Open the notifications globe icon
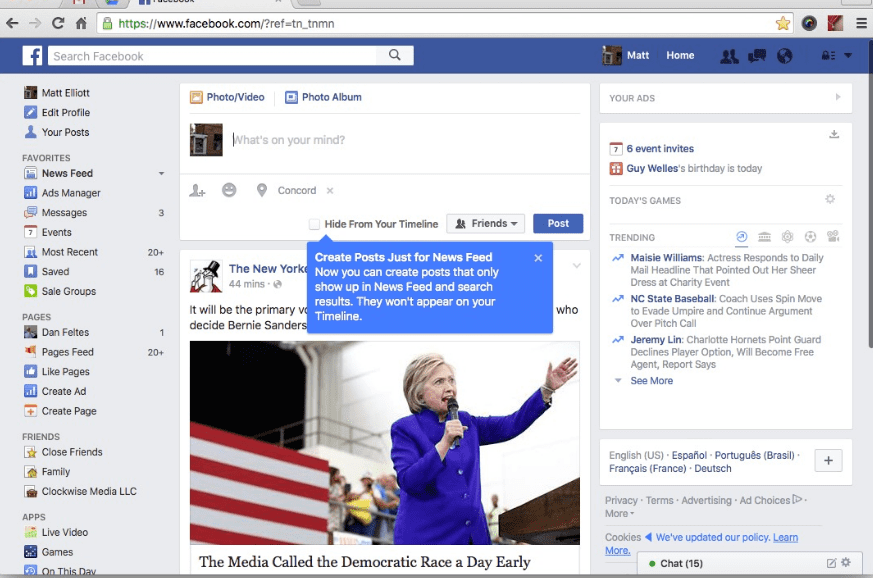Image resolution: width=873 pixels, height=578 pixels. [784, 56]
